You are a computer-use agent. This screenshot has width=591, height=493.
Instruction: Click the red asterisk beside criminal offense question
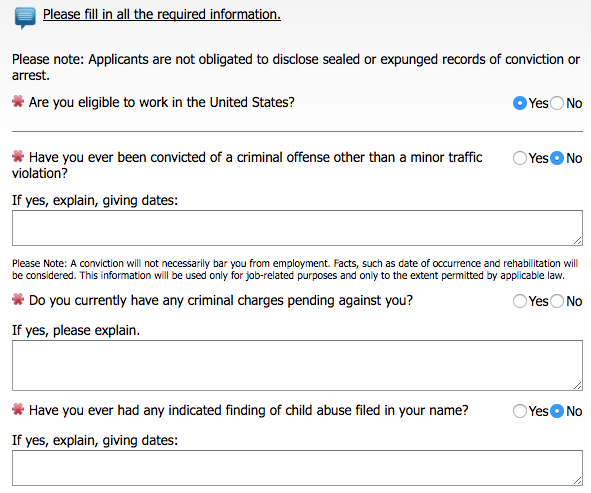tap(18, 156)
